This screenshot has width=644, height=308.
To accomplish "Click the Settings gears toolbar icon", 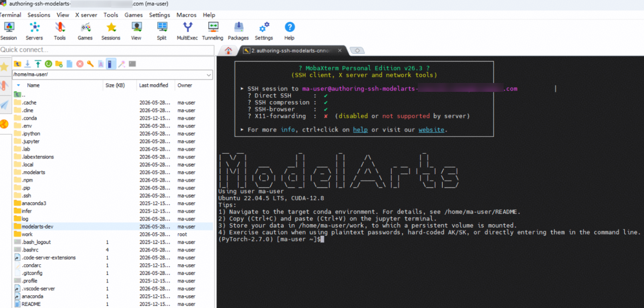I will [x=264, y=31].
